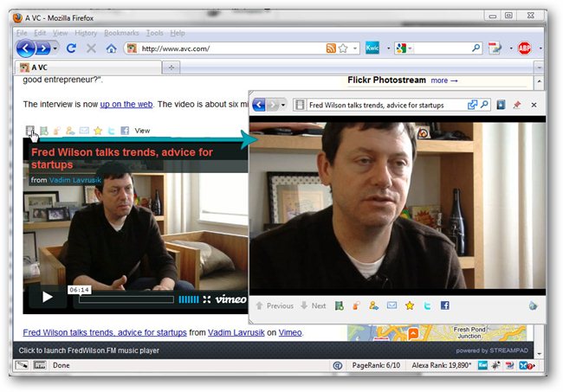Open 'Fred Wilson talks trends' link below video
The width and height of the screenshot is (563, 392).
105,332
